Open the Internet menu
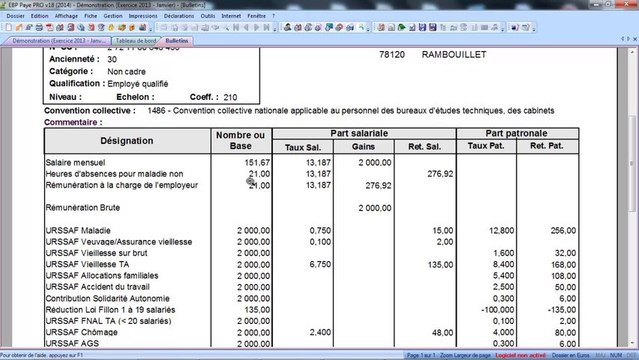Screen dimensions: 639x360 coord(231,16)
